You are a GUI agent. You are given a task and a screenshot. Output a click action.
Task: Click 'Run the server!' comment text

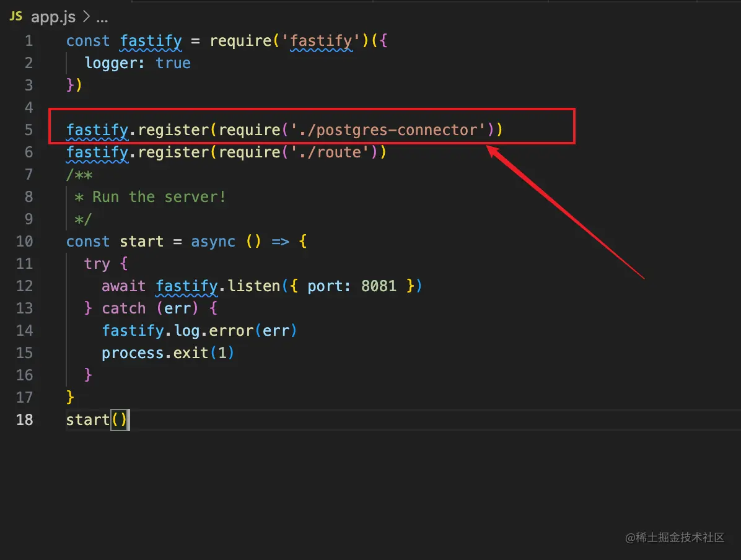pyautogui.click(x=159, y=196)
